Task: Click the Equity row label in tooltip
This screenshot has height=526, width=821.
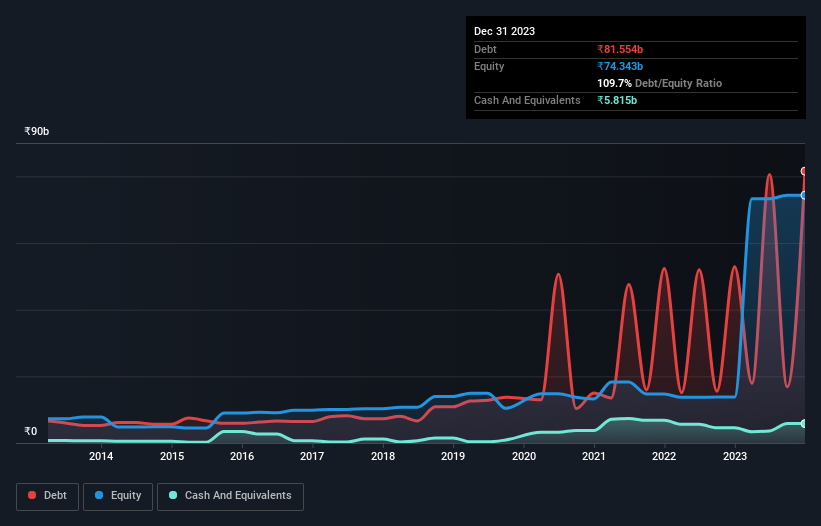Action: point(489,66)
